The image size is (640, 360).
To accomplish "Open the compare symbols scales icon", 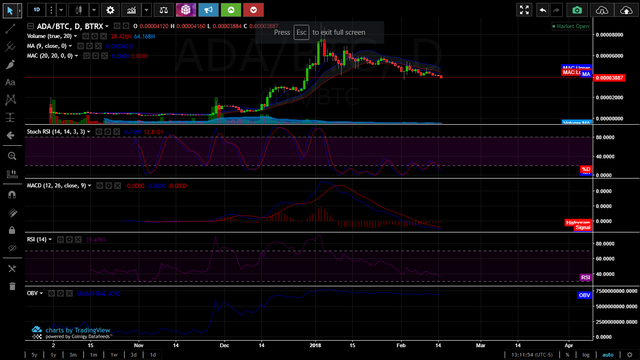I will 164,10.
